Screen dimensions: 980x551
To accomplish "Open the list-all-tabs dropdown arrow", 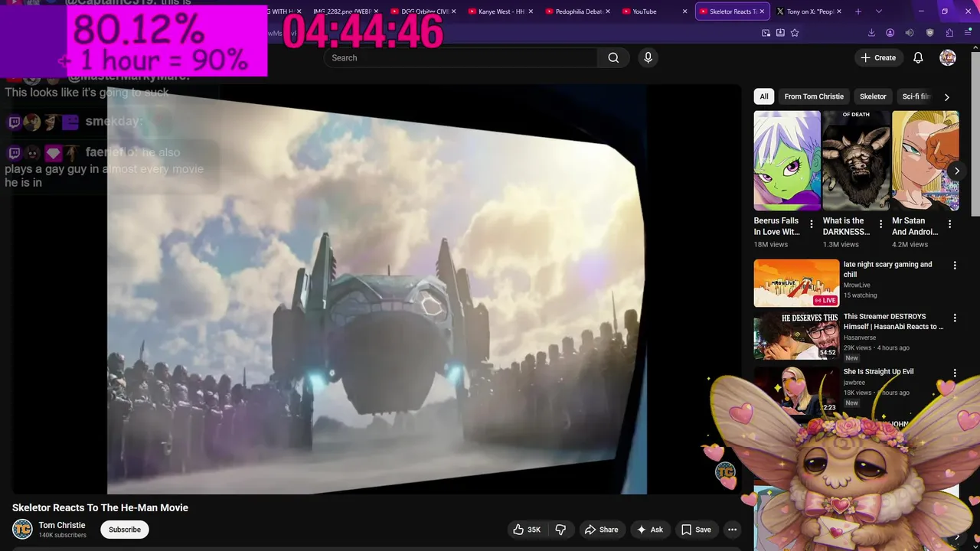I will click(x=879, y=11).
